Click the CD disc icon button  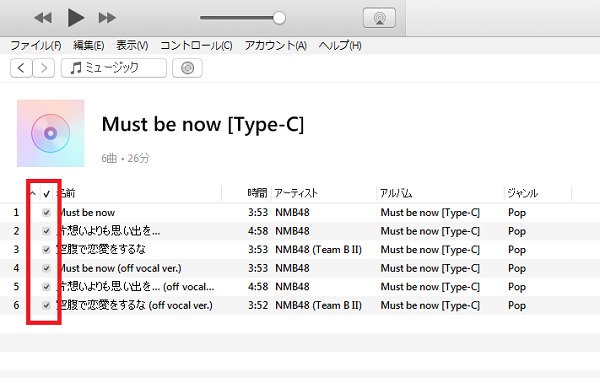click(x=187, y=68)
